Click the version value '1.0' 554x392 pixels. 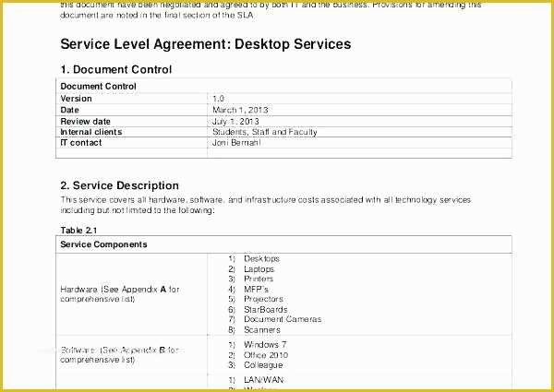click(218, 99)
